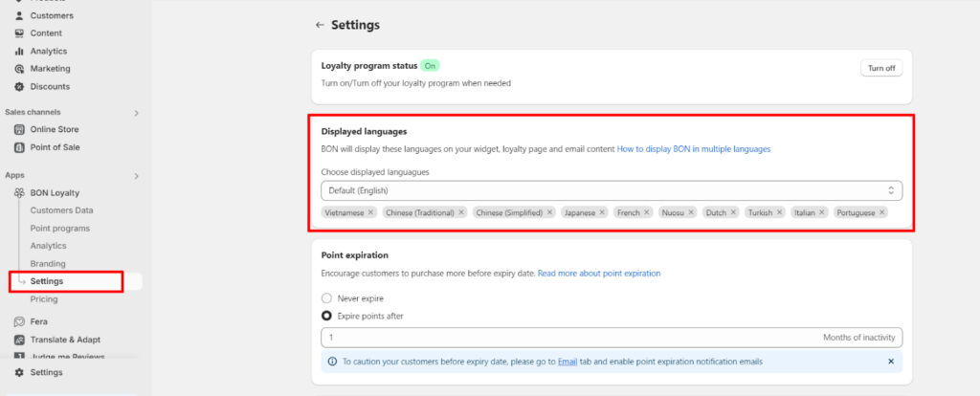The image size is (980, 396).
Task: Remove the Italian language tag
Action: coord(822,212)
